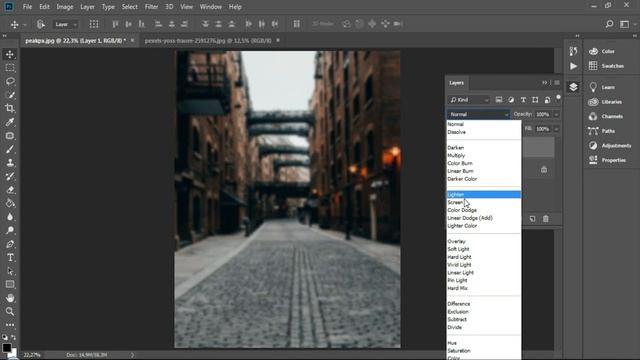The height and width of the screenshot is (360, 640).
Task: Choose Lighten blend mode
Action: coord(484,195)
